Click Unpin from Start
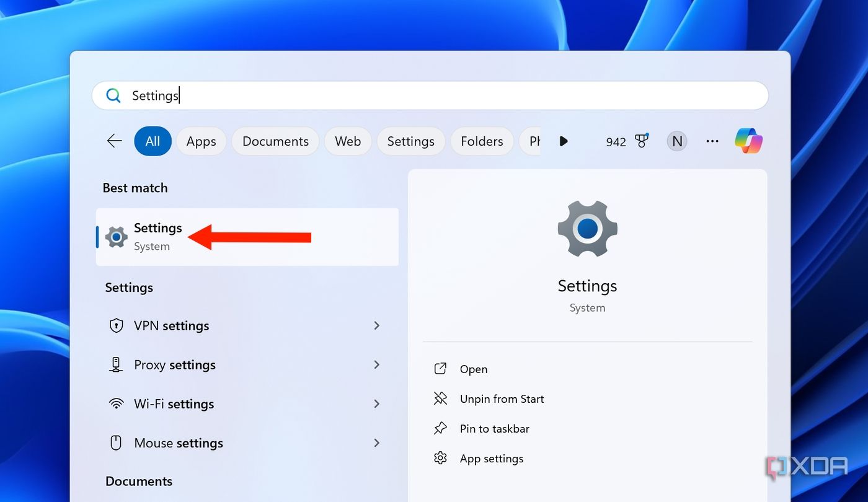 [x=502, y=399]
